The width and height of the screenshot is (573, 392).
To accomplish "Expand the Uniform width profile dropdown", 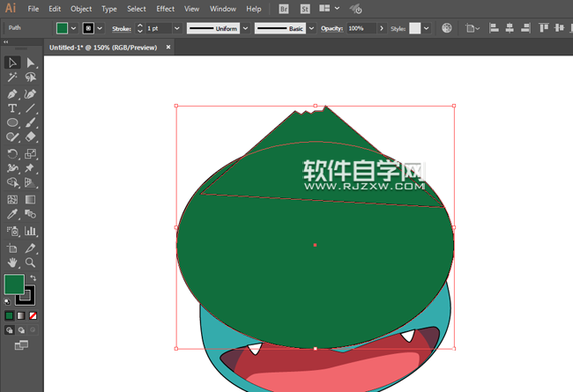I will tap(246, 28).
